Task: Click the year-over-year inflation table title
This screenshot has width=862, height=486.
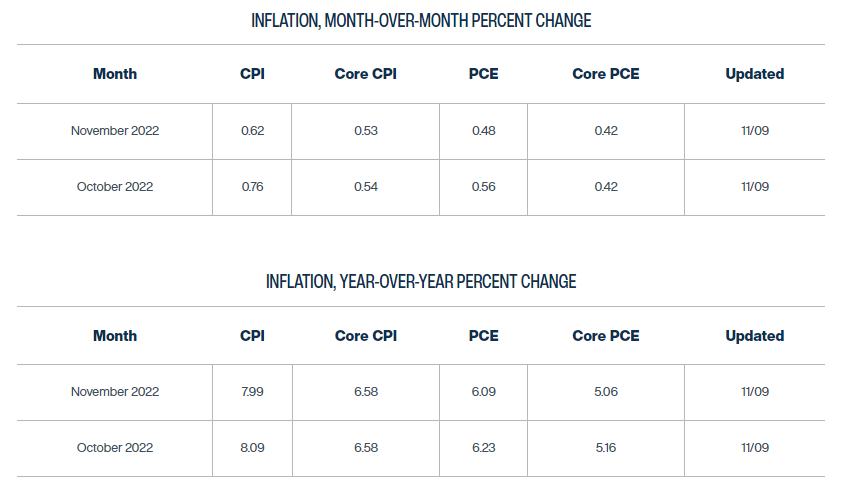Action: [421, 282]
